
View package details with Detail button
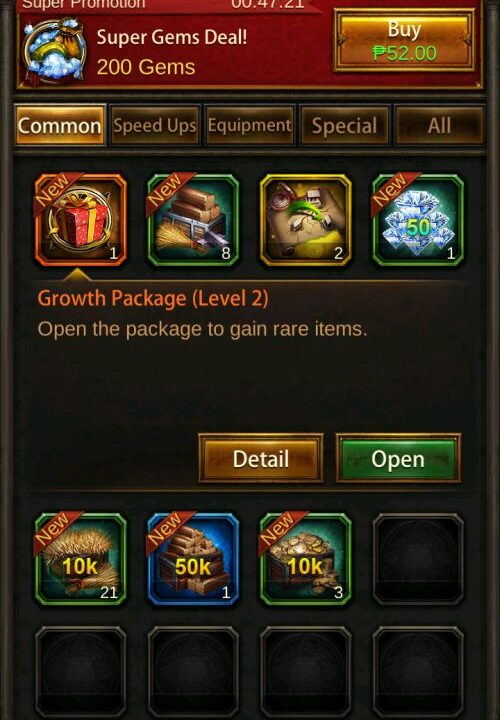[261, 458]
